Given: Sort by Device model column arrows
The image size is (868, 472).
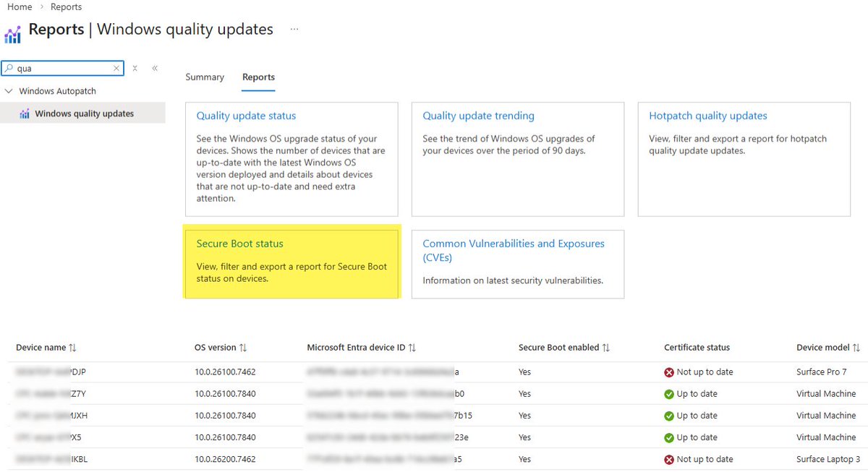Looking at the screenshot, I should pos(856,348).
